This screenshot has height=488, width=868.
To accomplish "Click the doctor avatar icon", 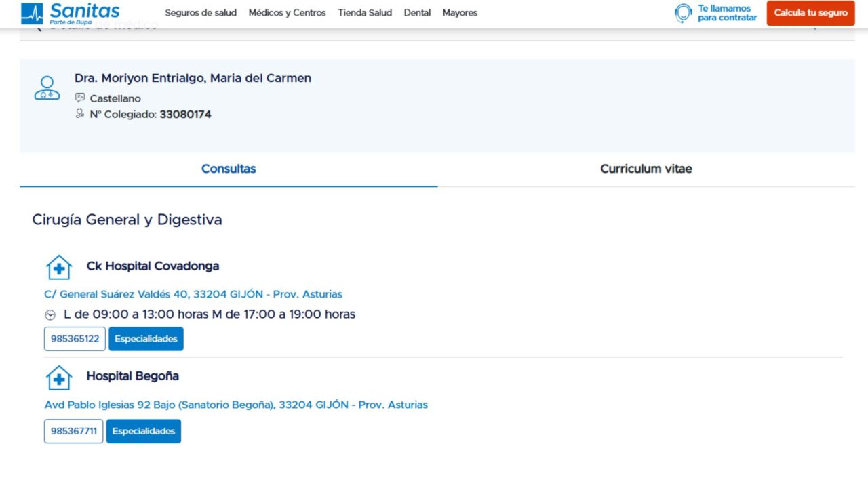I will pyautogui.click(x=47, y=88).
